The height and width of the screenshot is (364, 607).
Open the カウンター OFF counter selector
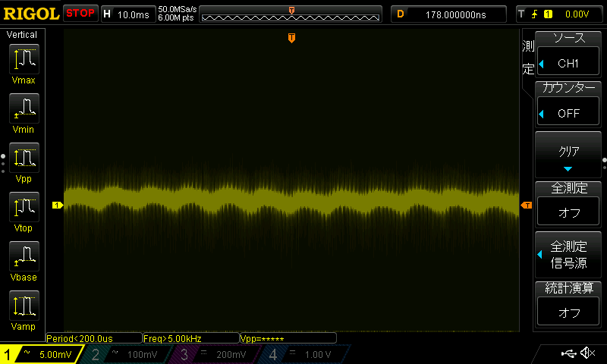tap(568, 105)
